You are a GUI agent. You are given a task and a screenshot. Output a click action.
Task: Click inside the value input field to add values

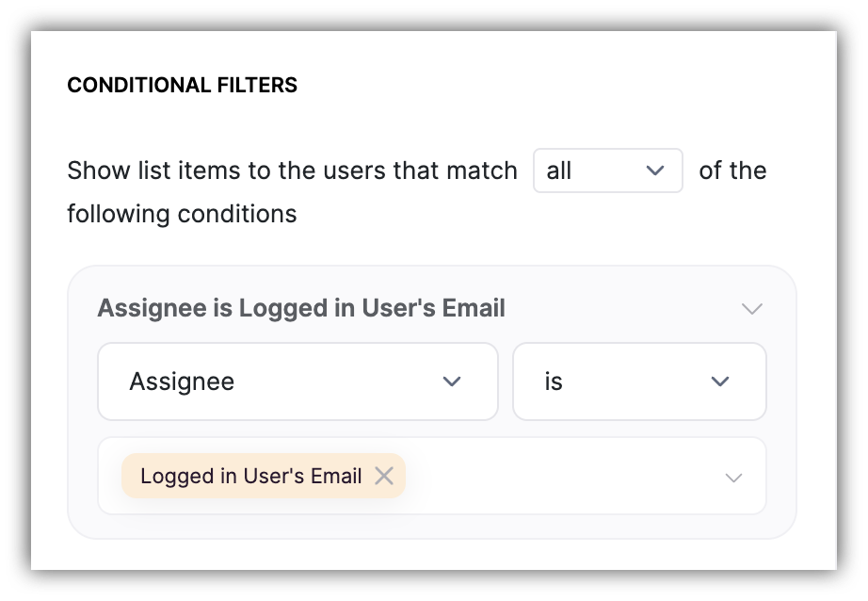pos(565,477)
